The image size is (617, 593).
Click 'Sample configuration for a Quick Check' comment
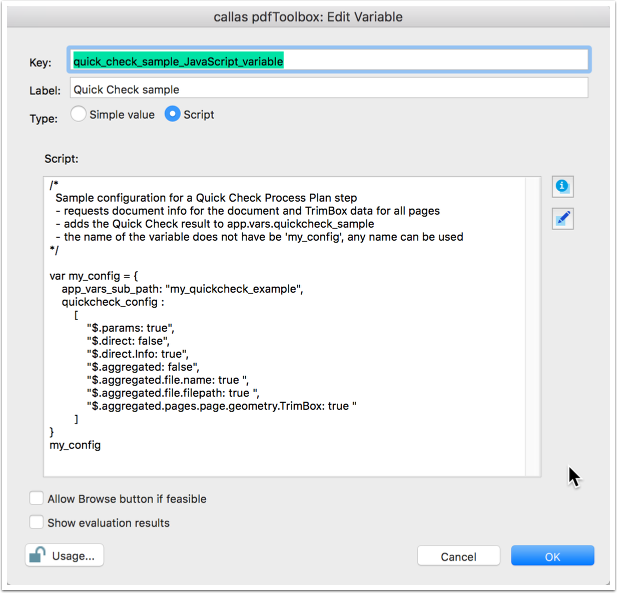206,198
